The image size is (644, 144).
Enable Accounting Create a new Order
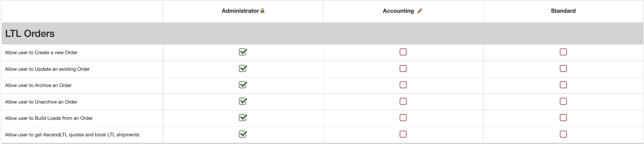[403, 52]
